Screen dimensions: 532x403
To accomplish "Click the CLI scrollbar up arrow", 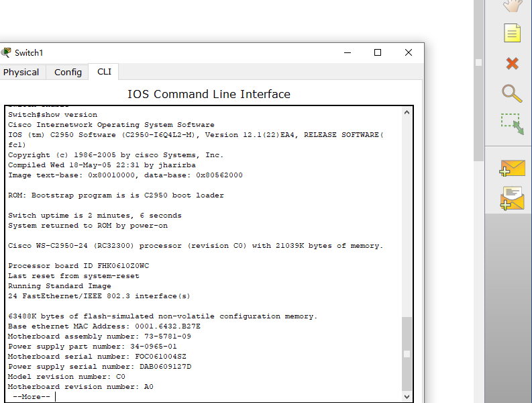I will point(407,112).
